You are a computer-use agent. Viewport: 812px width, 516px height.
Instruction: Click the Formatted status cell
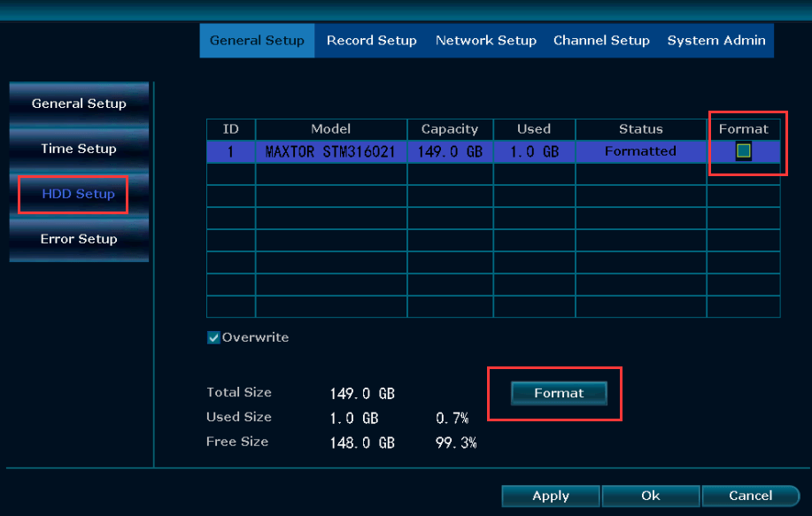click(x=640, y=151)
